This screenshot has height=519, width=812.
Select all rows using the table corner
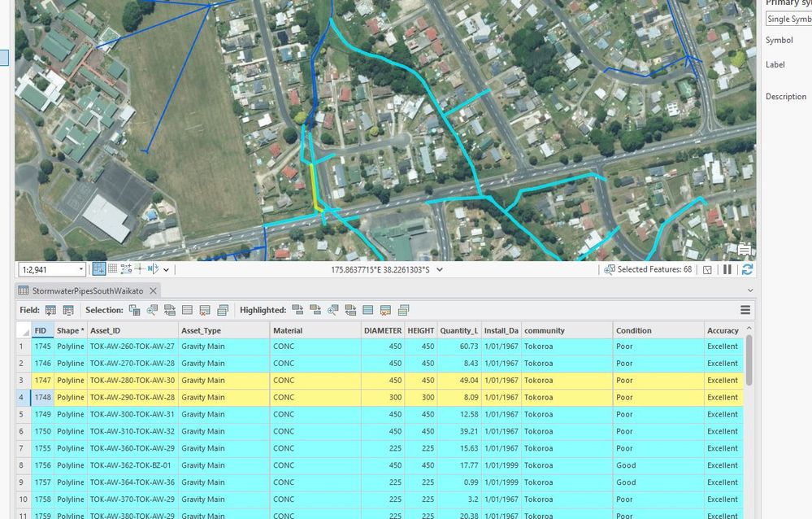click(x=24, y=331)
